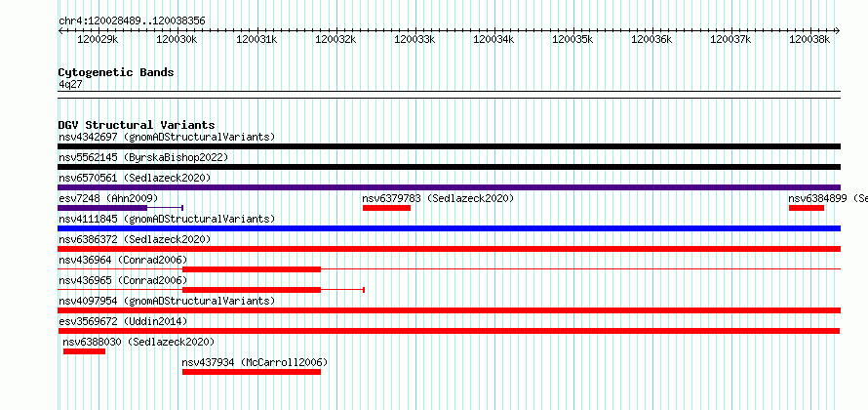868x410 pixels.
Task: Click the 120038k ruler position
Action: pyautogui.click(x=809, y=39)
